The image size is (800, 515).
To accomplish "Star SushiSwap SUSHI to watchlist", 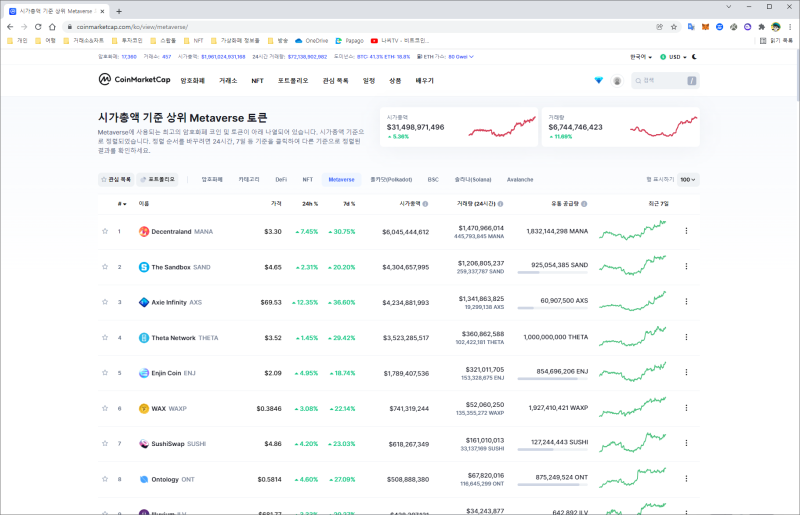I will click(105, 444).
